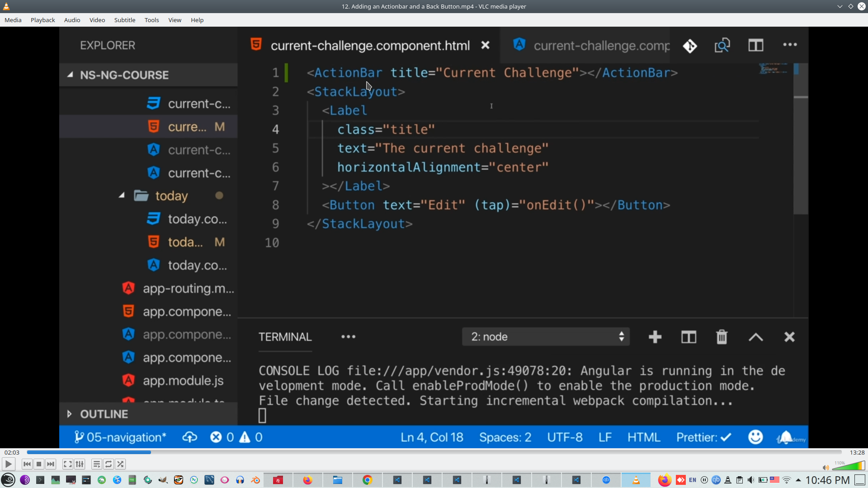
Task: Open the Playback menu
Action: [x=42, y=20]
